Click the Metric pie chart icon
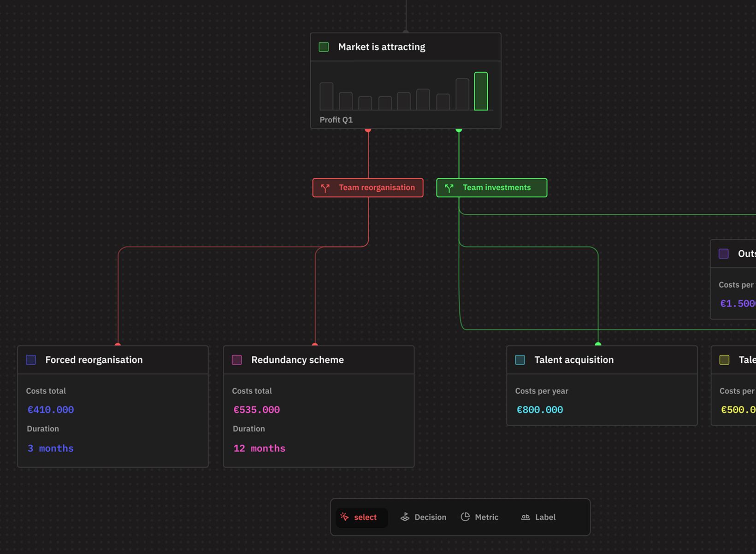The image size is (756, 554). point(465,517)
